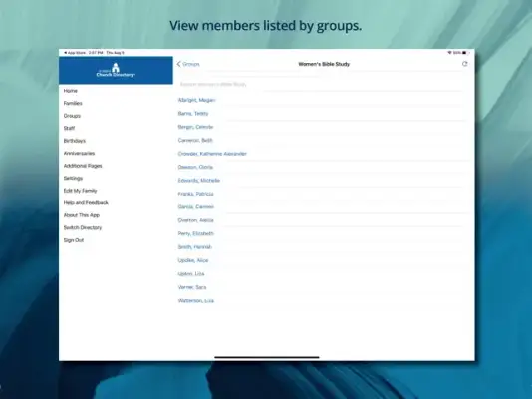Choose Switch Directory

click(83, 227)
